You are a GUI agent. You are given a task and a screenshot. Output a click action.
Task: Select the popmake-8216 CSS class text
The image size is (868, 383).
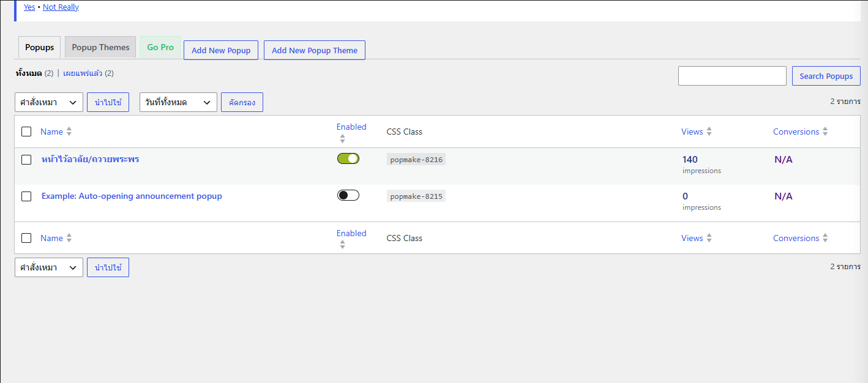[x=416, y=160]
